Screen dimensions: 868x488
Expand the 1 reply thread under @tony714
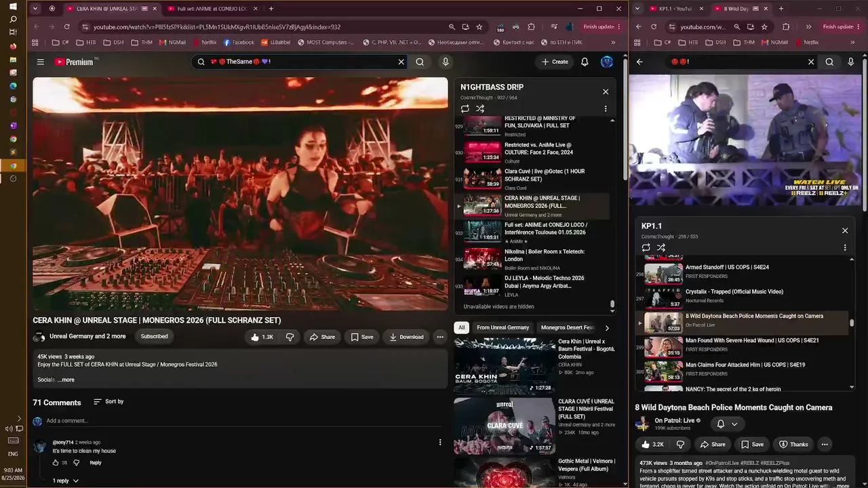(66, 481)
